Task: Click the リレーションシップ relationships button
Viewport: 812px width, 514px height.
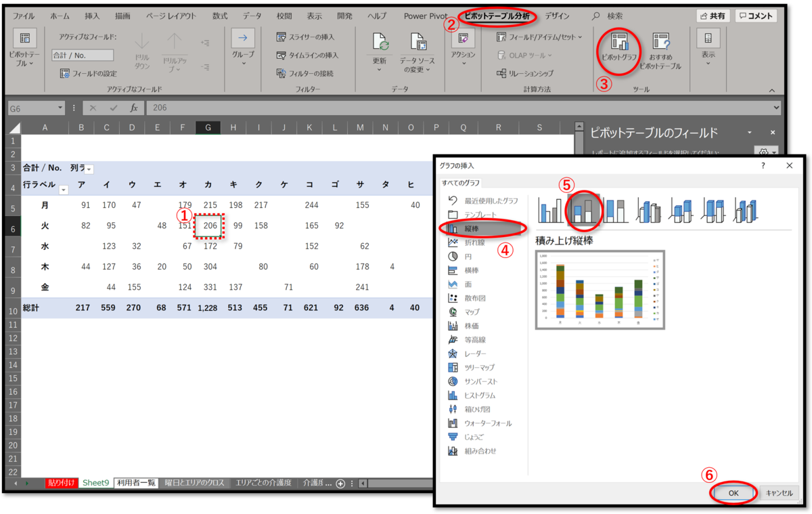Action: pyautogui.click(x=524, y=73)
